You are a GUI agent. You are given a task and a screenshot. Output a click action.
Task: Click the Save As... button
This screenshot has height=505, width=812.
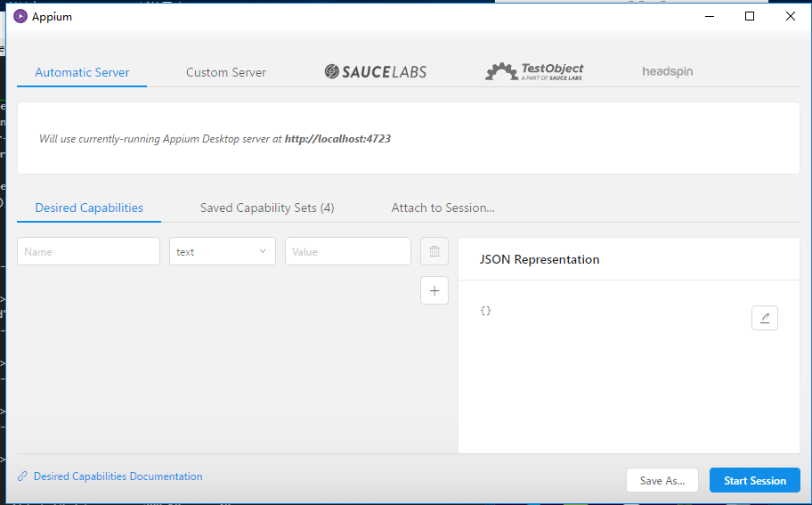pos(662,481)
